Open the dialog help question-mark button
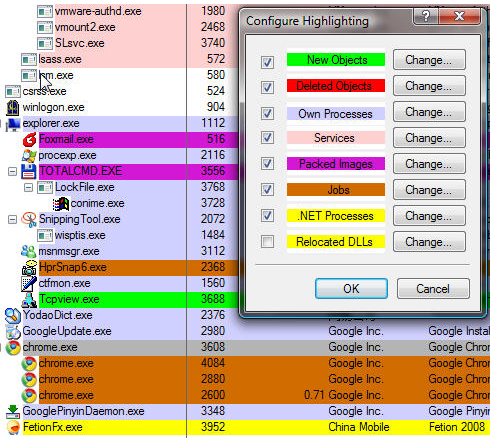493x438 pixels. tap(426, 16)
